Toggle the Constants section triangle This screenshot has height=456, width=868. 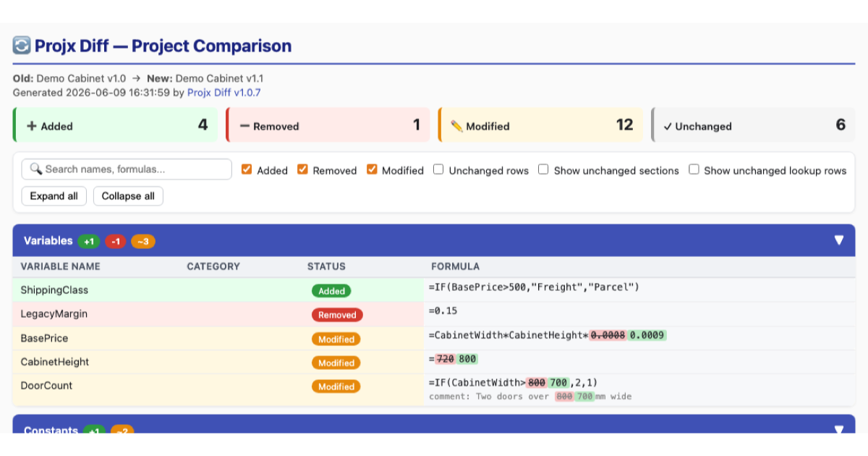point(839,429)
